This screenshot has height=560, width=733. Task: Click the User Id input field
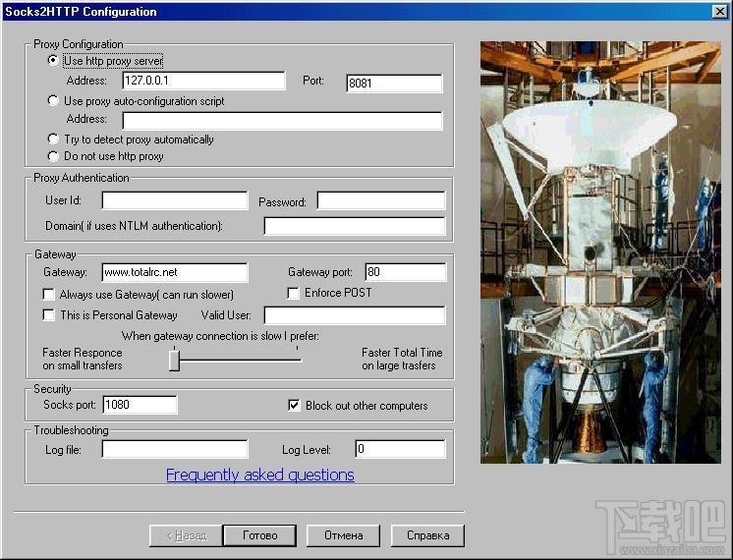tap(174, 200)
